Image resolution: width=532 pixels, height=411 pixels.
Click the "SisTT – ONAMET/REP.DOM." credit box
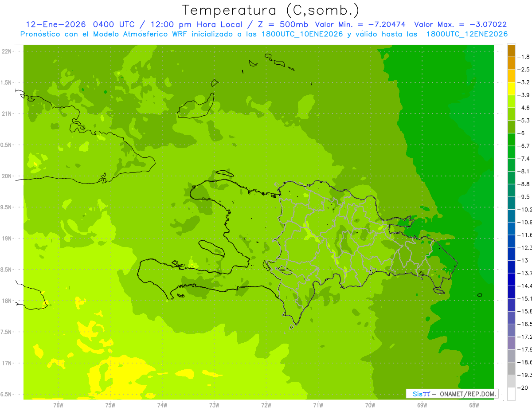[452, 394]
